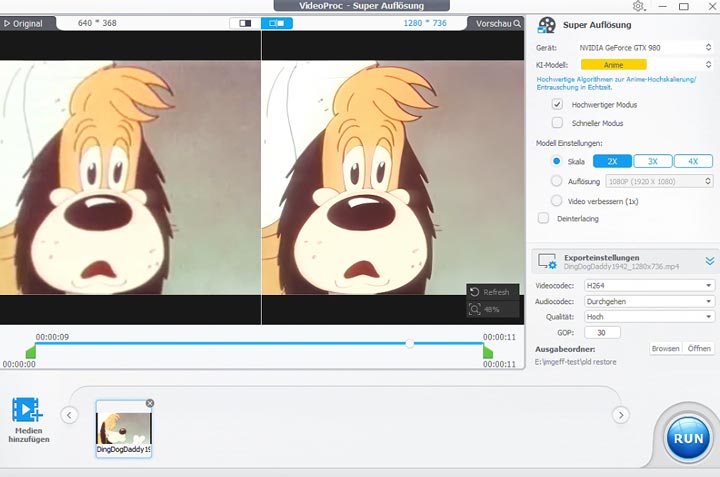Open the Gerät device dropdown
This screenshot has height=477, width=720.
645,47
